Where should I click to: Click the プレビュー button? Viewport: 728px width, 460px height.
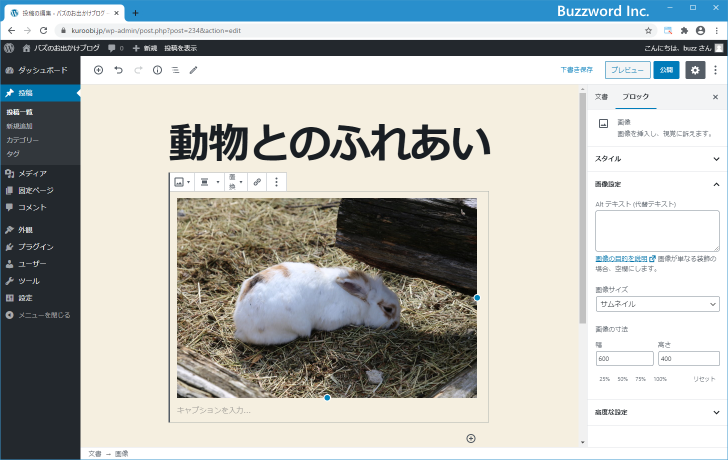627,70
